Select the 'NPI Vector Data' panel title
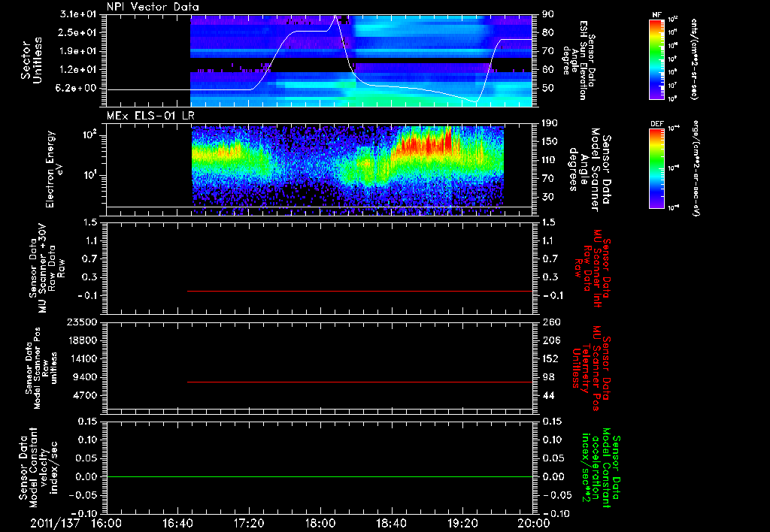The image size is (770, 532). pos(153,7)
